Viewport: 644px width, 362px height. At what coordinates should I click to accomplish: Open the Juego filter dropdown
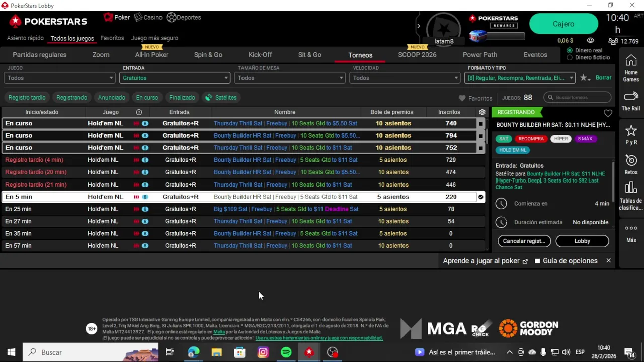click(59, 78)
